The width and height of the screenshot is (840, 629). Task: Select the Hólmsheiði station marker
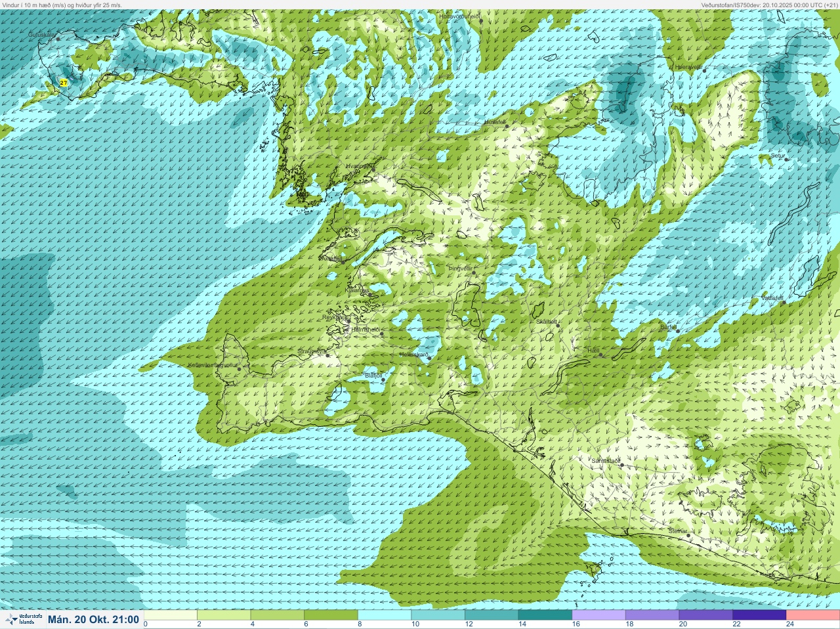[382, 334]
